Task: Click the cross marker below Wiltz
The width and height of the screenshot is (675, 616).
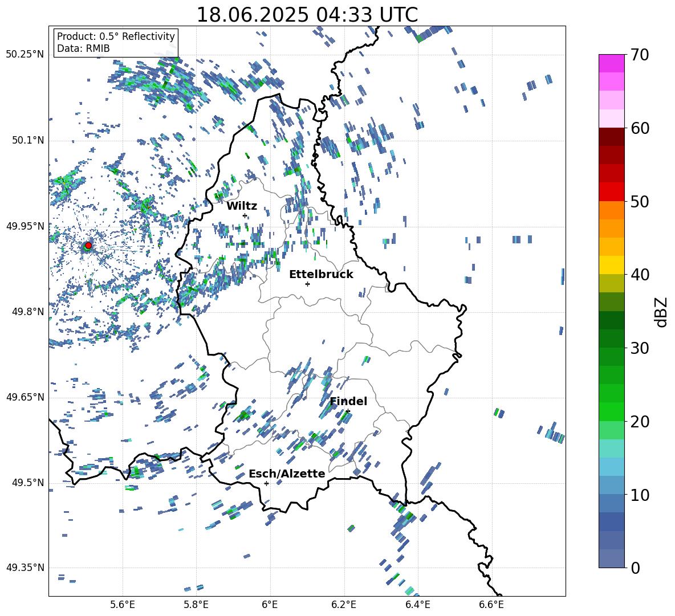Action: pos(245,215)
